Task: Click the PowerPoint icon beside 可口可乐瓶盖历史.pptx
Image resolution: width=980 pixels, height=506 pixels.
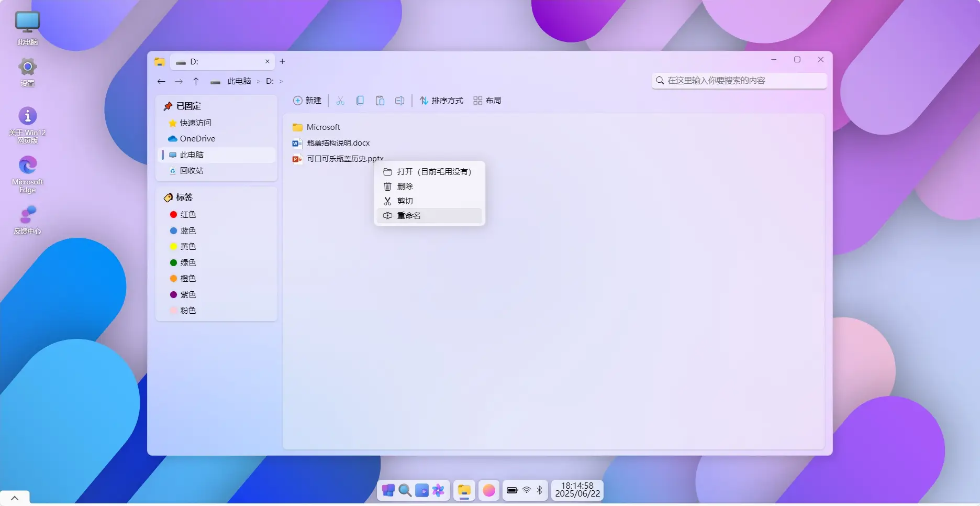Action: (x=297, y=159)
